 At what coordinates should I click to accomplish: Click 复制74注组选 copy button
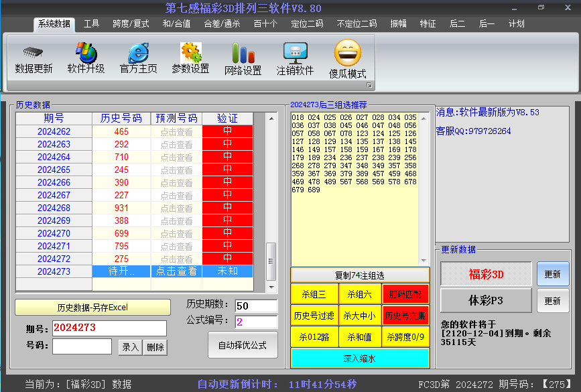(360, 275)
